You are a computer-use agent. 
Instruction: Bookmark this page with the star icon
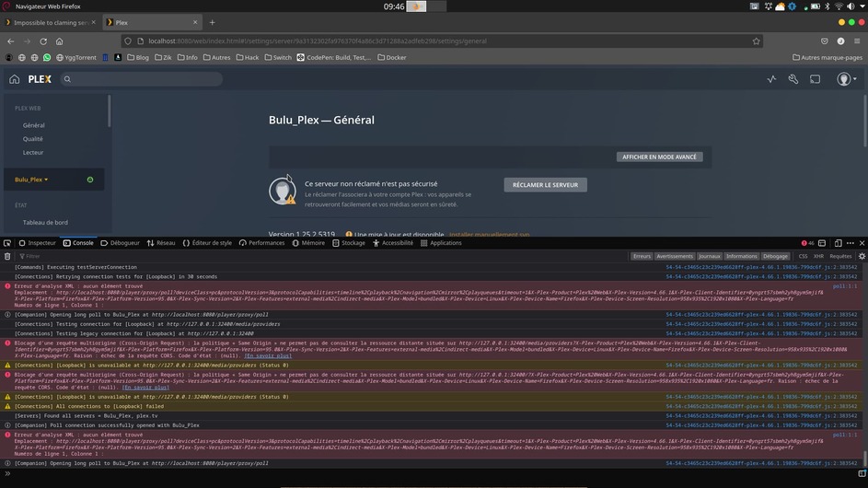(x=757, y=41)
